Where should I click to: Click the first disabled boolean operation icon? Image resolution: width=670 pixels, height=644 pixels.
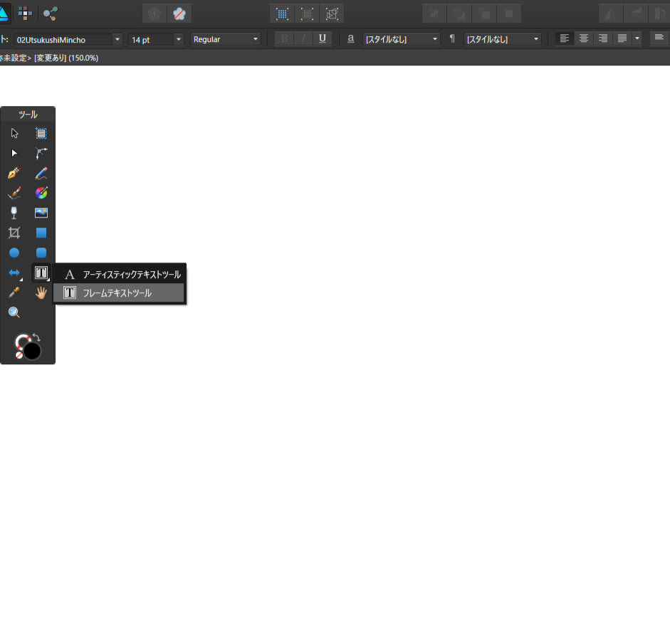click(x=434, y=14)
